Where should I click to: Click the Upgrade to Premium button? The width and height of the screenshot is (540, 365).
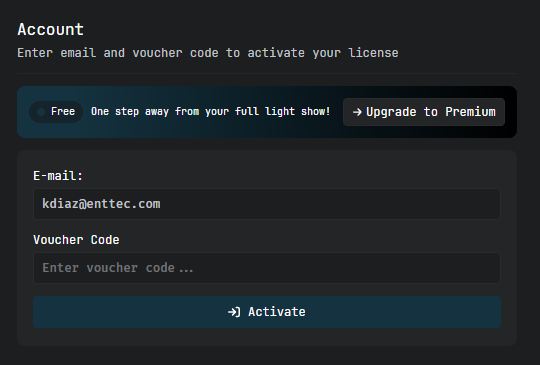coord(424,112)
